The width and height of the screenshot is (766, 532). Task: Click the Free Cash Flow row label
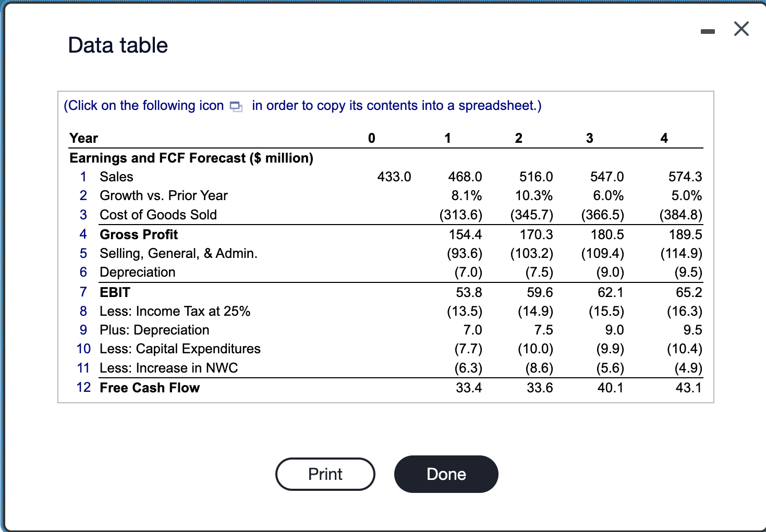pyautogui.click(x=150, y=388)
